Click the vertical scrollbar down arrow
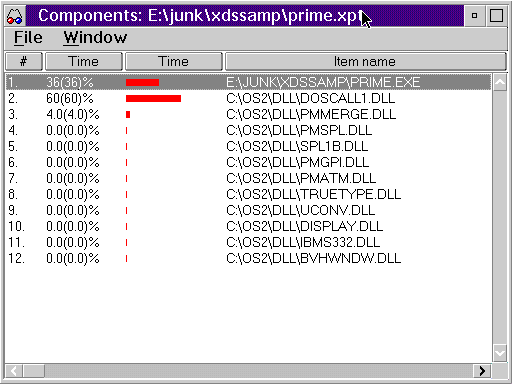 500,353
